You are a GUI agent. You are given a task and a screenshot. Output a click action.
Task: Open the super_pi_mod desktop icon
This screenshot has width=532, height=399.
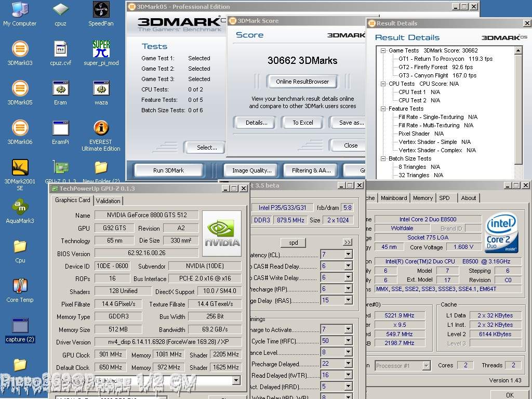pyautogui.click(x=101, y=53)
